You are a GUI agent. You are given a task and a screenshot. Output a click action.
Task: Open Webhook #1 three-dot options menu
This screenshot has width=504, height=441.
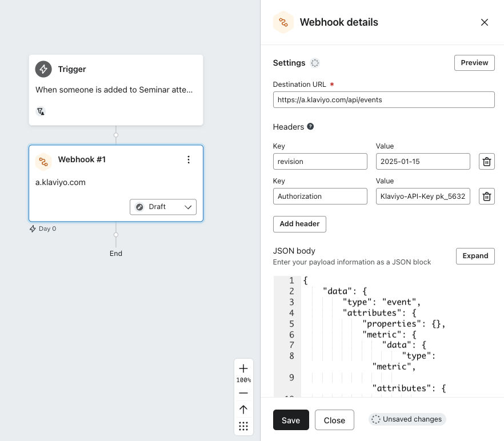[189, 160]
